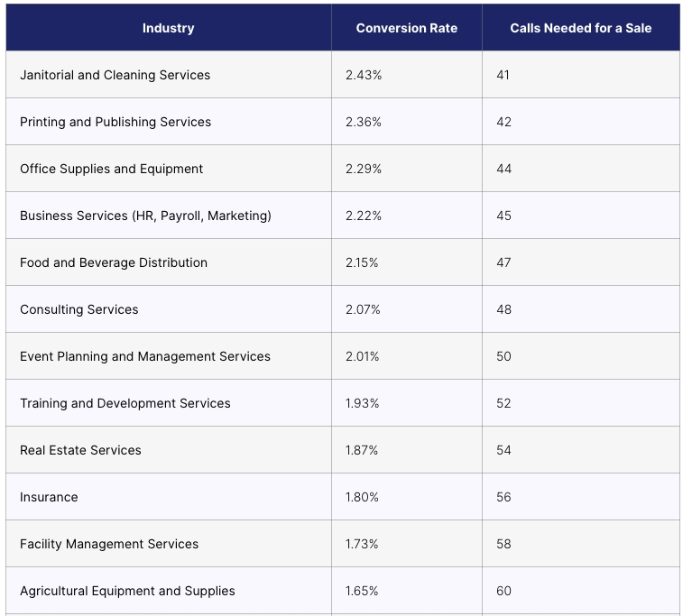
Task: Select the 2.01% conversion rate cell
Action: (x=363, y=356)
